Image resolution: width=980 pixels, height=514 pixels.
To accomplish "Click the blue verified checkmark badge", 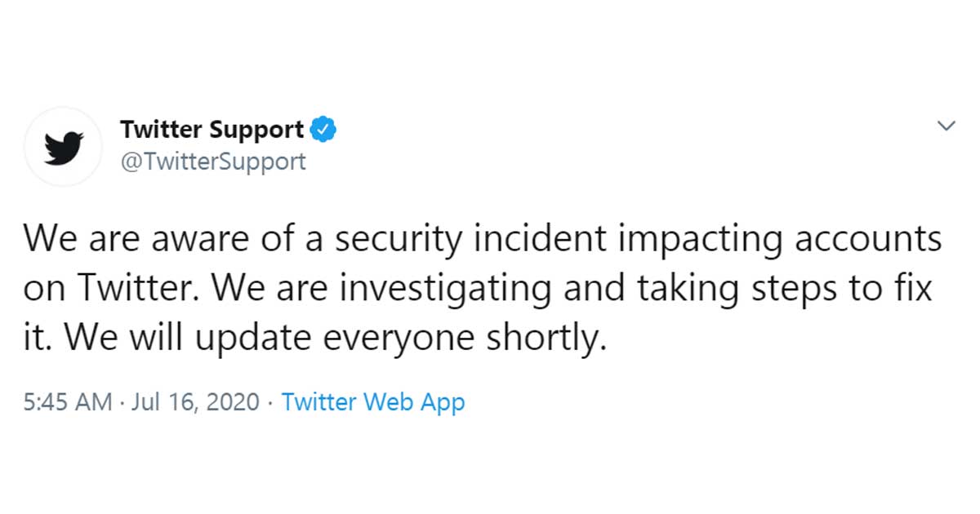I will tap(324, 129).
